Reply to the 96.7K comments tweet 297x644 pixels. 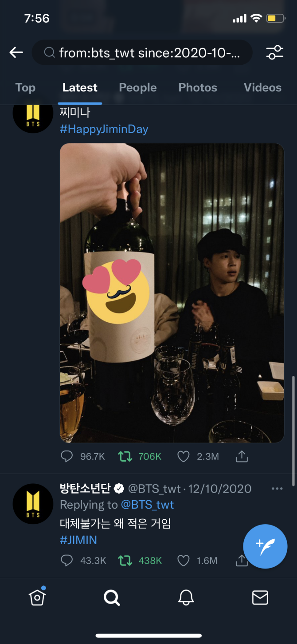tap(66, 456)
